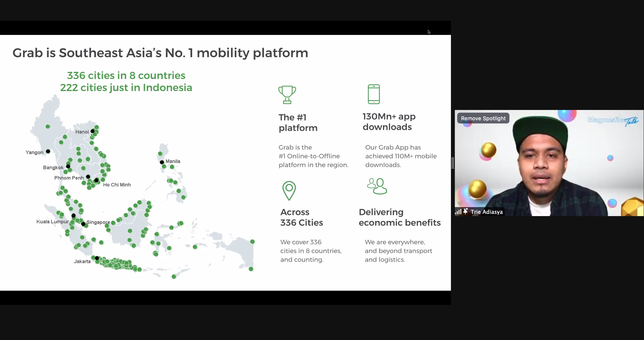Click the Bangkok label on the map
This screenshot has height=340, width=644.
pos(53,167)
